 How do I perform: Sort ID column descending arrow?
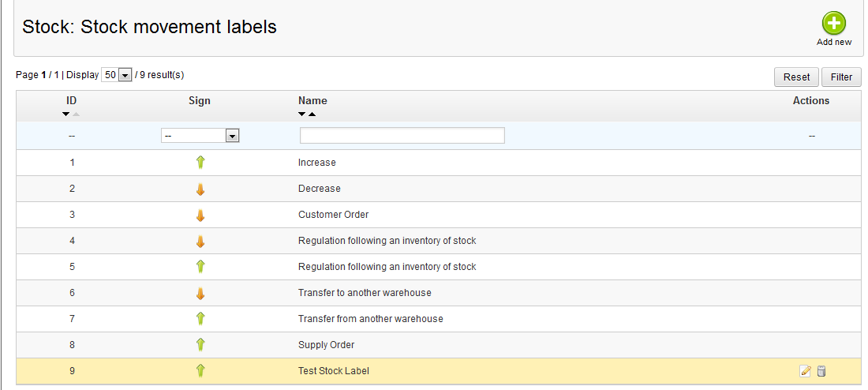coord(65,114)
